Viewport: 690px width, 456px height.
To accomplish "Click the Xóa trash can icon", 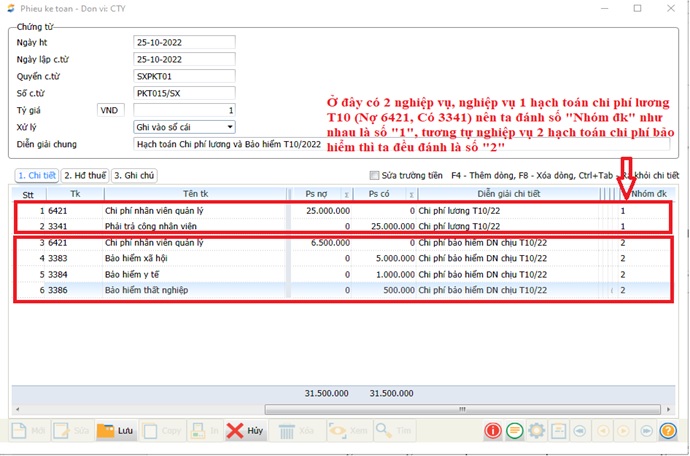I will click(287, 431).
